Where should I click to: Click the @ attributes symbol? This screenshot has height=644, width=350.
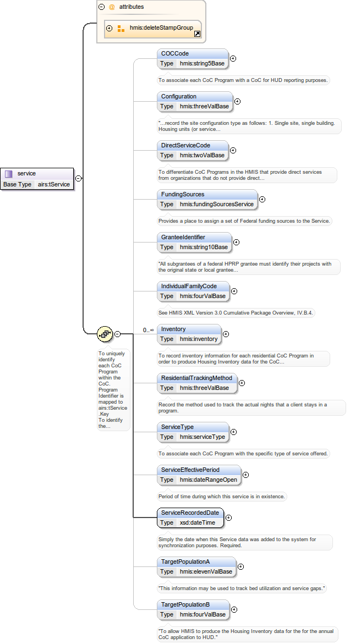pyautogui.click(x=112, y=7)
